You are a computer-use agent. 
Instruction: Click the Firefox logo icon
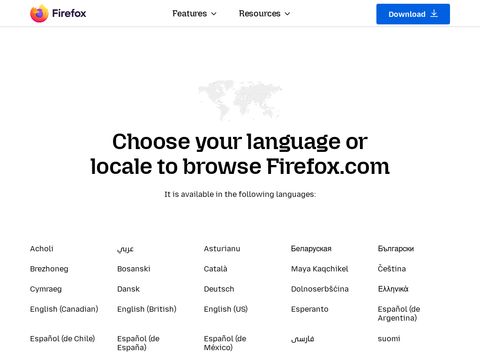tap(39, 13)
